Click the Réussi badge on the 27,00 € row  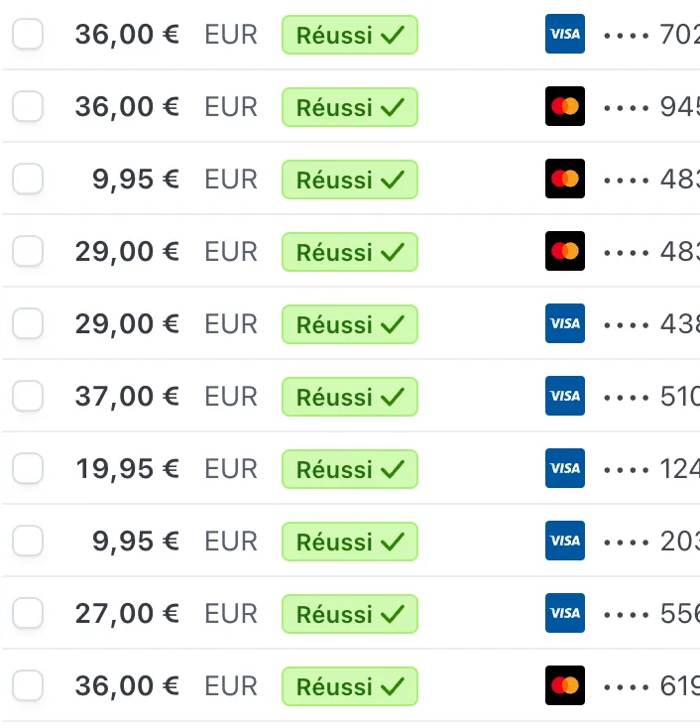[x=350, y=614]
